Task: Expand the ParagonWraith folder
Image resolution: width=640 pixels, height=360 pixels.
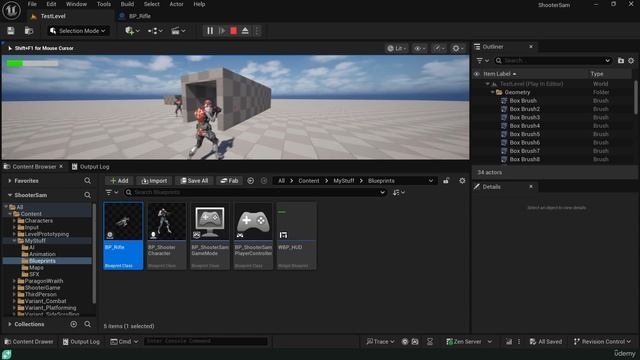Action: pos(14,281)
